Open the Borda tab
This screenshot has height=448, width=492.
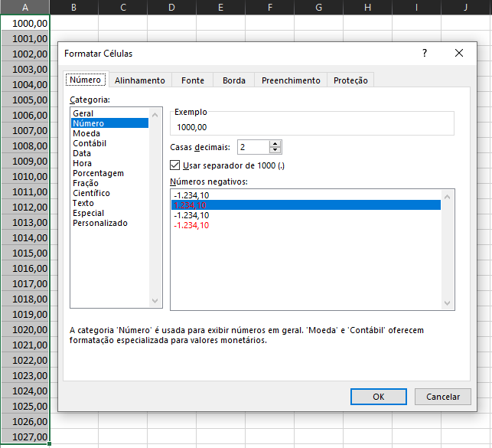[x=234, y=80]
